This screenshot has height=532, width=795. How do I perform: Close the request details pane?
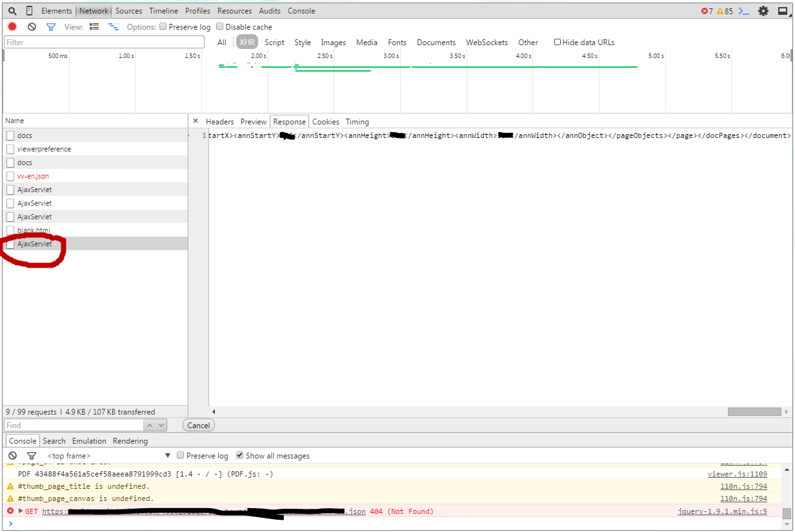point(196,121)
